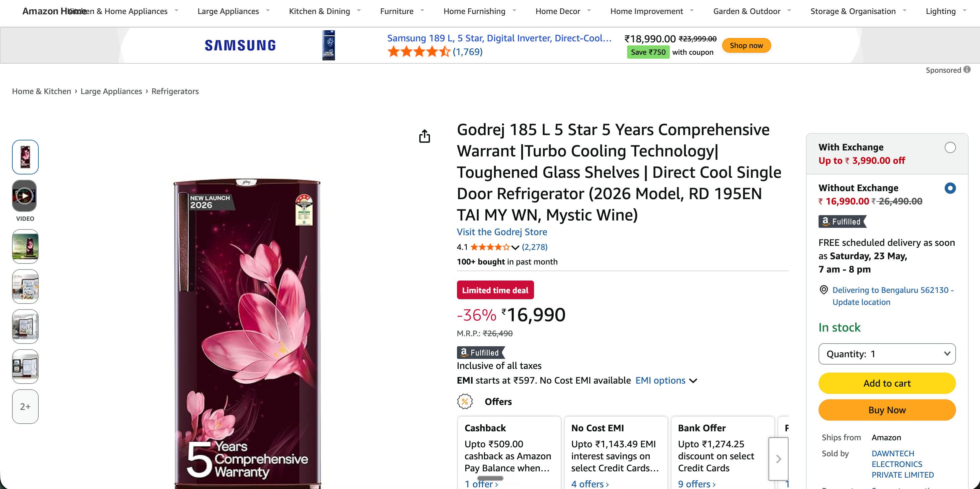Click the Add to cart button

coord(887,383)
